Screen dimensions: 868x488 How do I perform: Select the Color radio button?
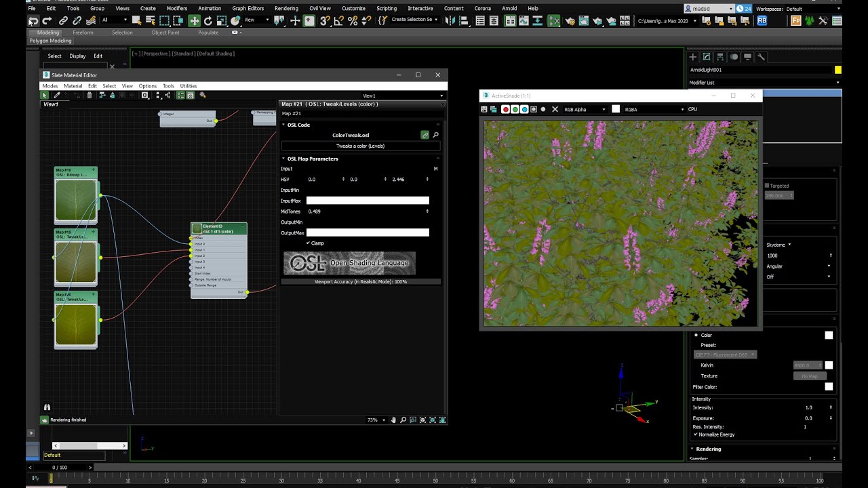(696, 335)
